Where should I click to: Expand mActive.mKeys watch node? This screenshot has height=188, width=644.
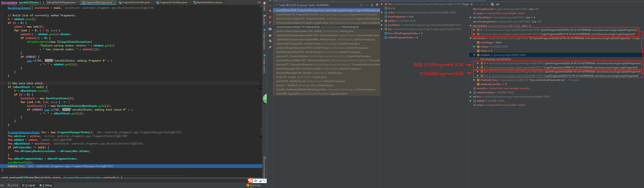point(470,93)
